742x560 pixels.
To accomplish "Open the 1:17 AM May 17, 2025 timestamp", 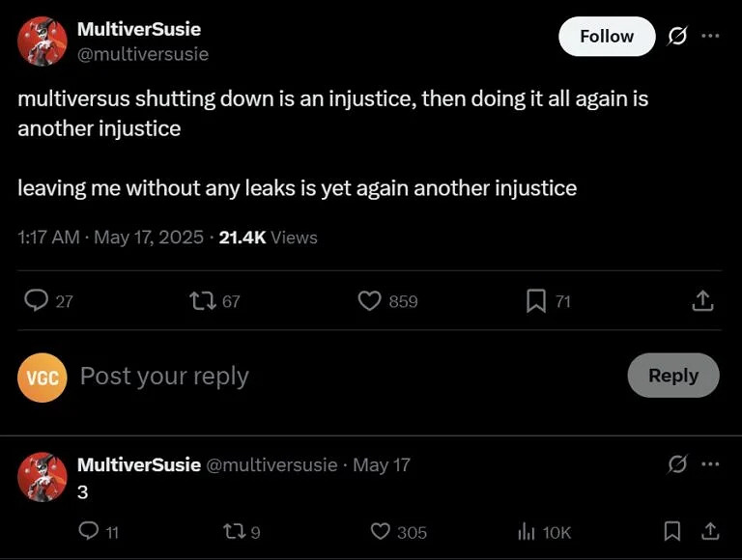I will point(111,238).
